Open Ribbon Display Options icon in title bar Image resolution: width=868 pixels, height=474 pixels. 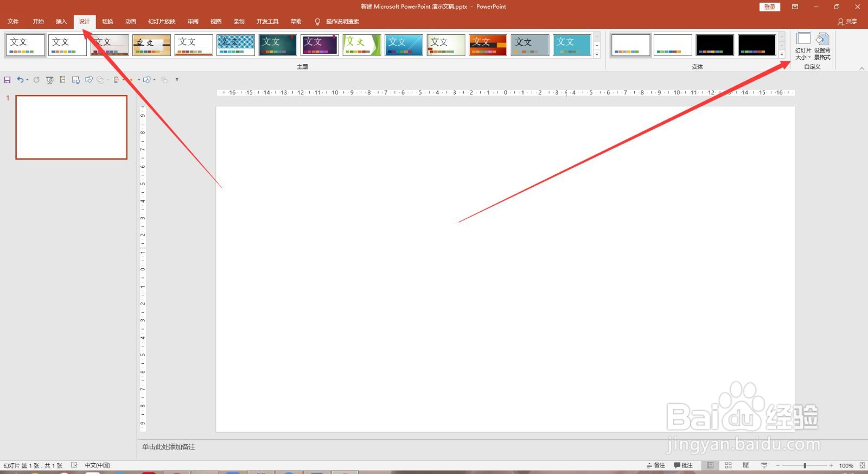pos(795,7)
